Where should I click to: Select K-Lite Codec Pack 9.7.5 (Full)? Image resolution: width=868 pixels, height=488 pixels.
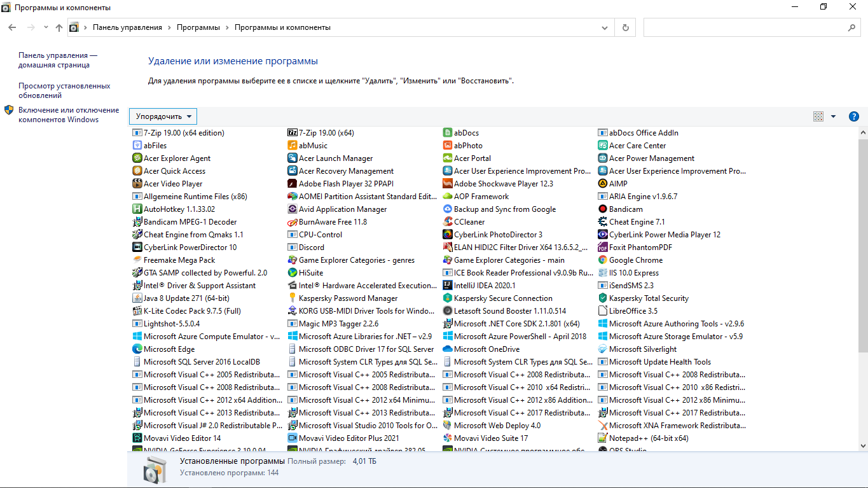click(186, 311)
